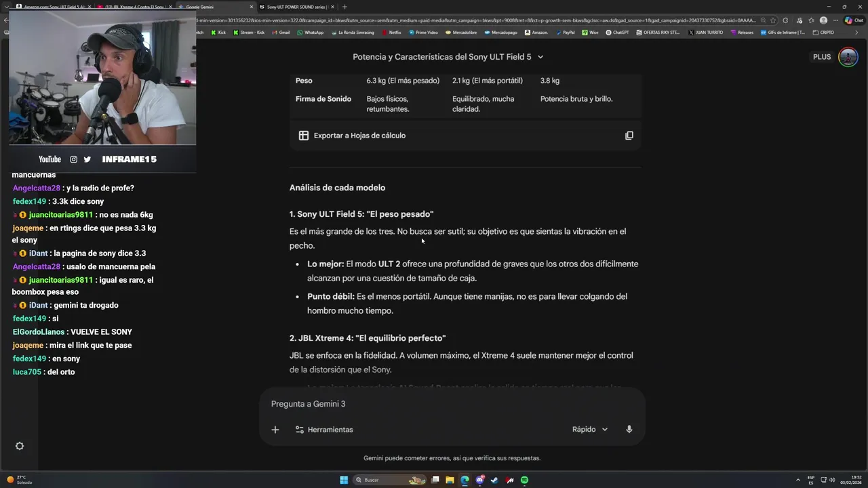The width and height of the screenshot is (868, 488).
Task: Open the Google account avatar
Action: tap(848, 57)
